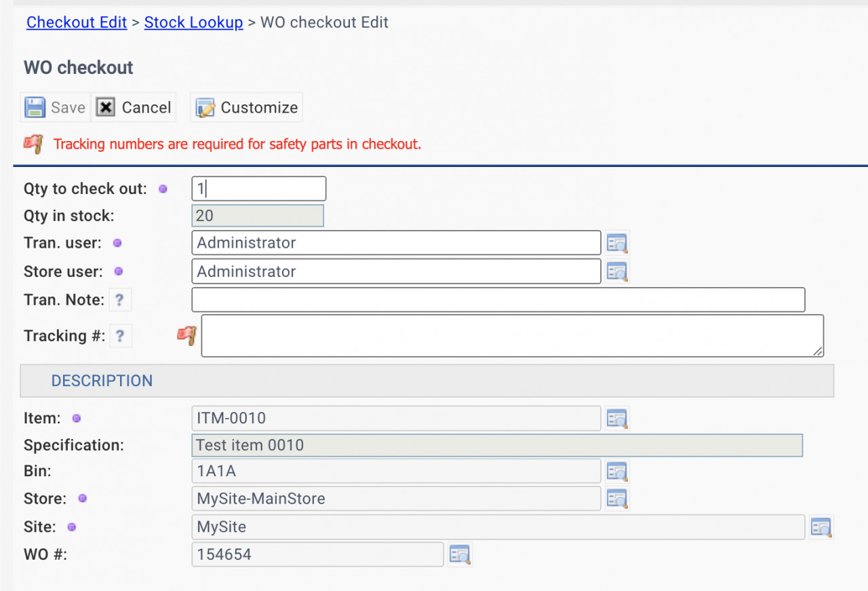Click the red flag beside the error message
This screenshot has height=591, width=868.
click(x=33, y=144)
